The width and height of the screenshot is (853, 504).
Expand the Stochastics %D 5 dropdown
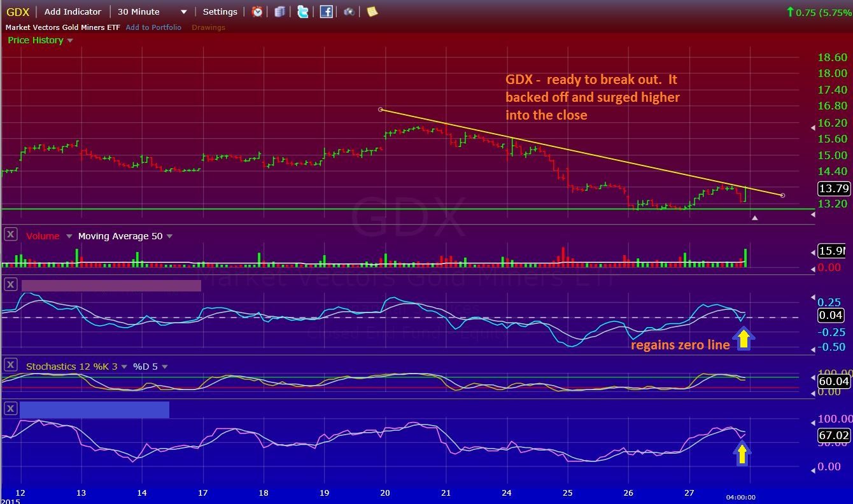tap(165, 367)
